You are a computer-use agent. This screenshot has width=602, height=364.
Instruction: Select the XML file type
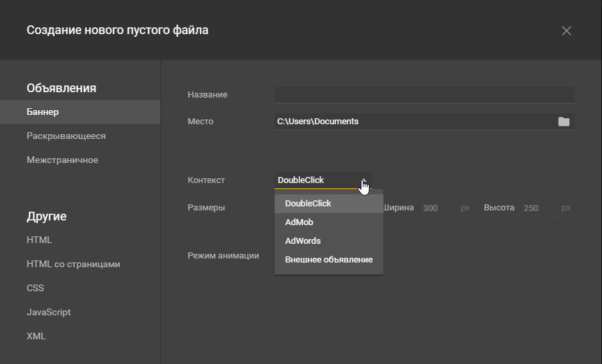[36, 337]
